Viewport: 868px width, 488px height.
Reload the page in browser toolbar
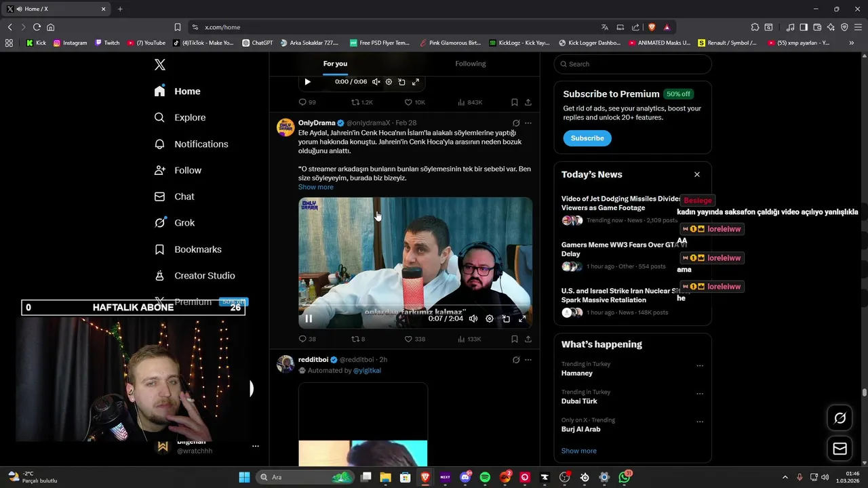(x=37, y=27)
